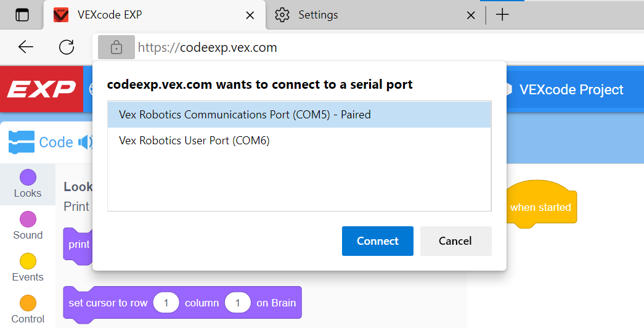Open a new tab with plus icon
The width and height of the screenshot is (644, 328).
pyautogui.click(x=502, y=15)
